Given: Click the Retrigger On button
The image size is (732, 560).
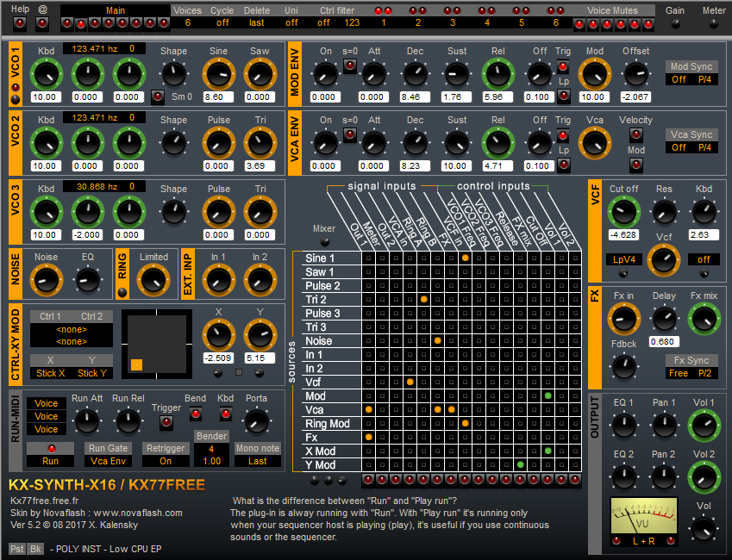Looking at the screenshot, I should click(x=166, y=461).
